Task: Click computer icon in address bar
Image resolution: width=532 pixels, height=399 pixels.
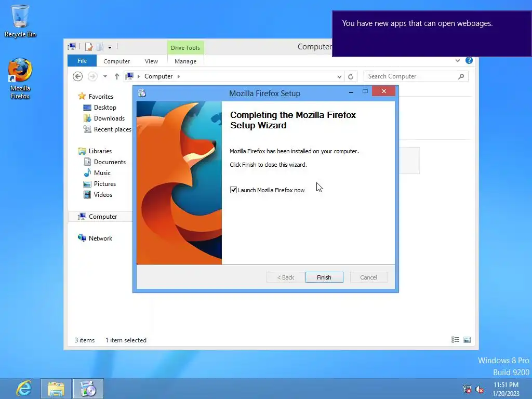Action: coord(129,76)
